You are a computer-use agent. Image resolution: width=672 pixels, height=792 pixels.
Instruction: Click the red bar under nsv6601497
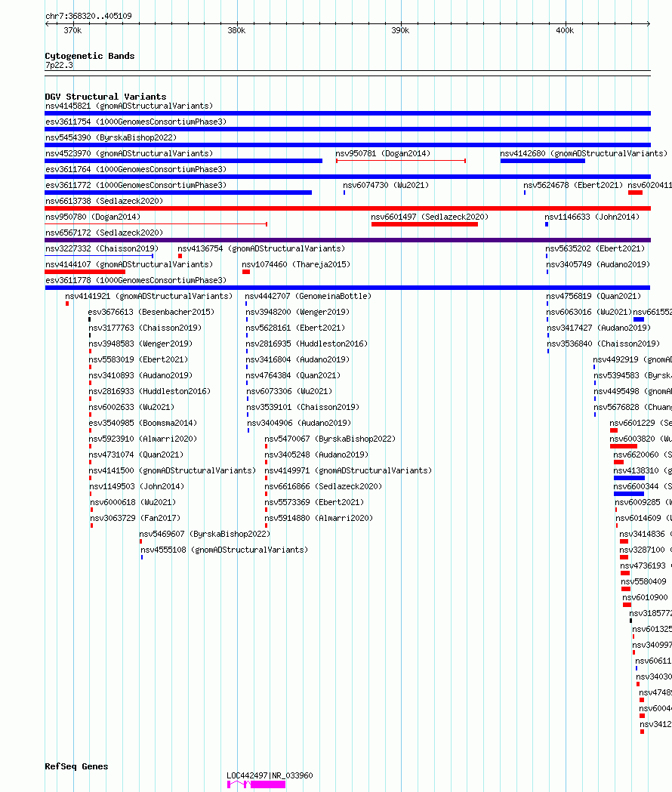coord(424,224)
